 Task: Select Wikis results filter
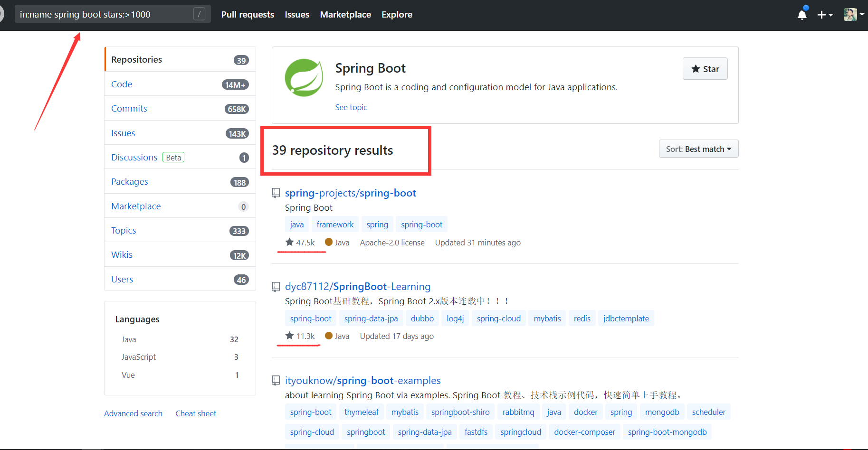pyautogui.click(x=180, y=254)
